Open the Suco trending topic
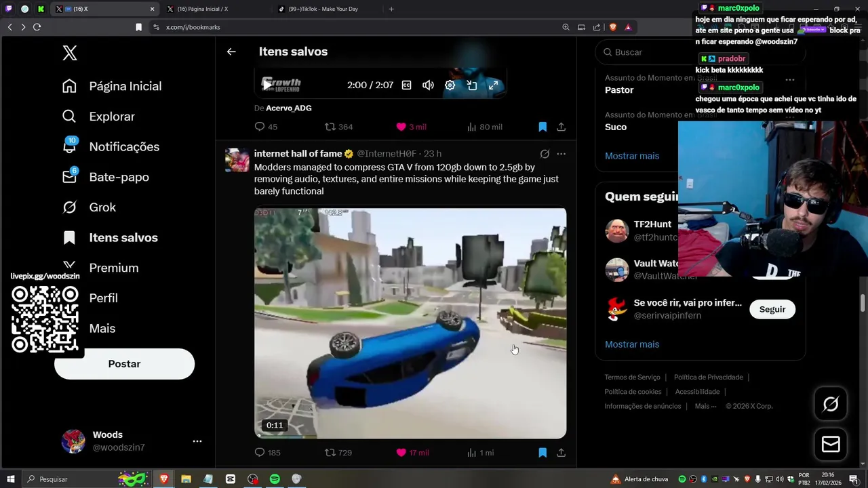The width and height of the screenshot is (868, 488). 616,127
